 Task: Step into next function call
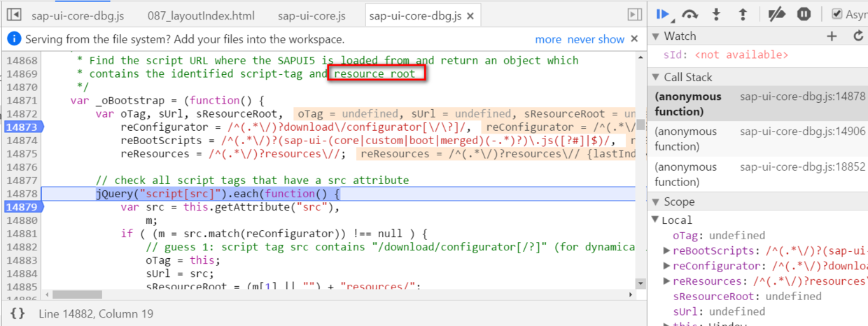(x=717, y=14)
